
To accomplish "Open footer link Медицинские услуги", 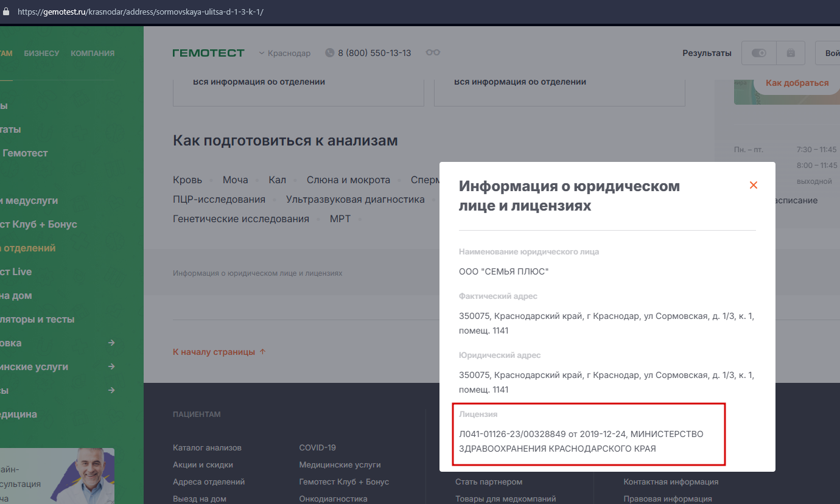I will 340,464.
